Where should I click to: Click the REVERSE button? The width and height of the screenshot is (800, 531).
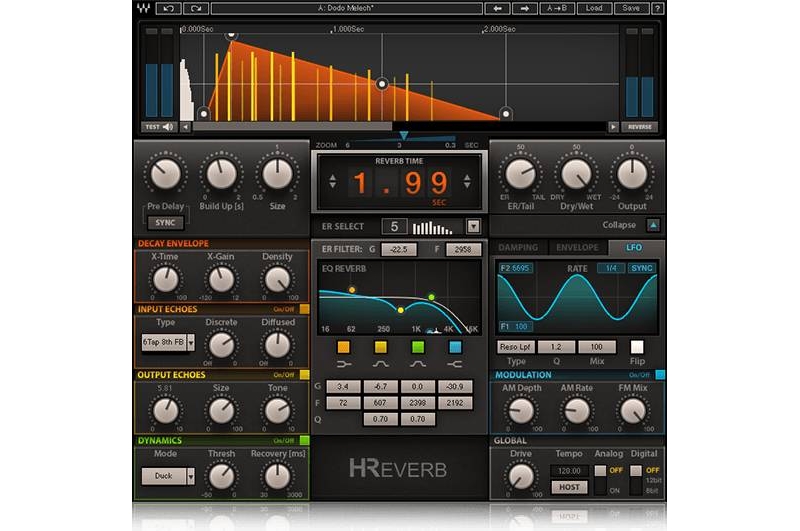(640, 127)
